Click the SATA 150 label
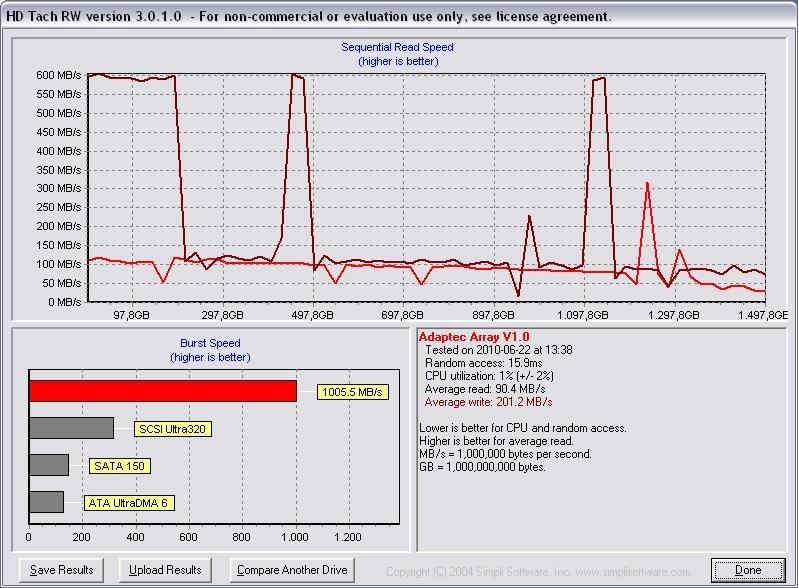 [x=120, y=466]
